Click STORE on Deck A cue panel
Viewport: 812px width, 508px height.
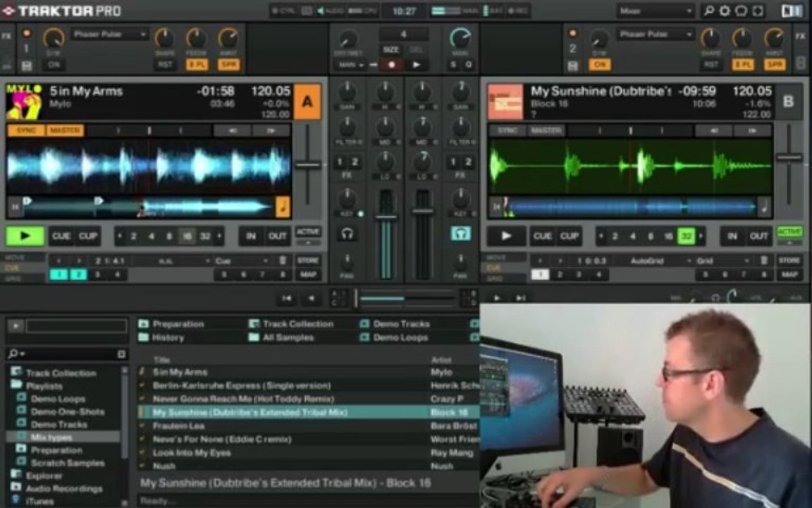tap(308, 260)
